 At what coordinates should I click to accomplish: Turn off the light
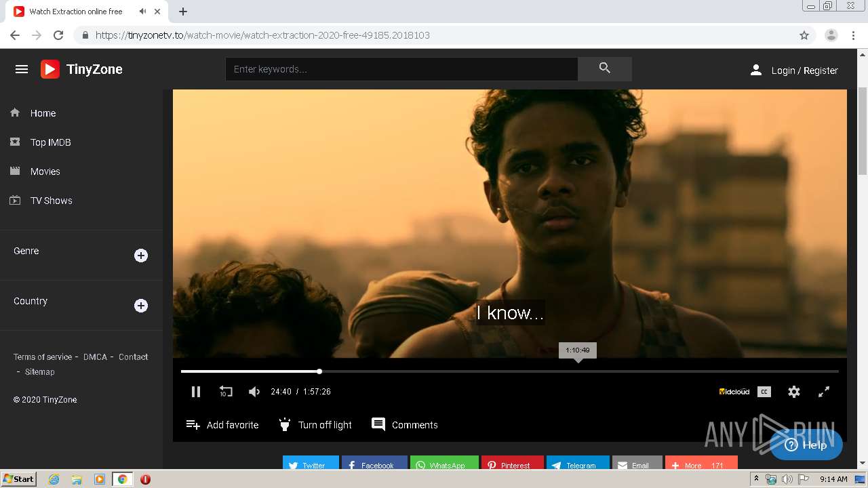tap(315, 425)
